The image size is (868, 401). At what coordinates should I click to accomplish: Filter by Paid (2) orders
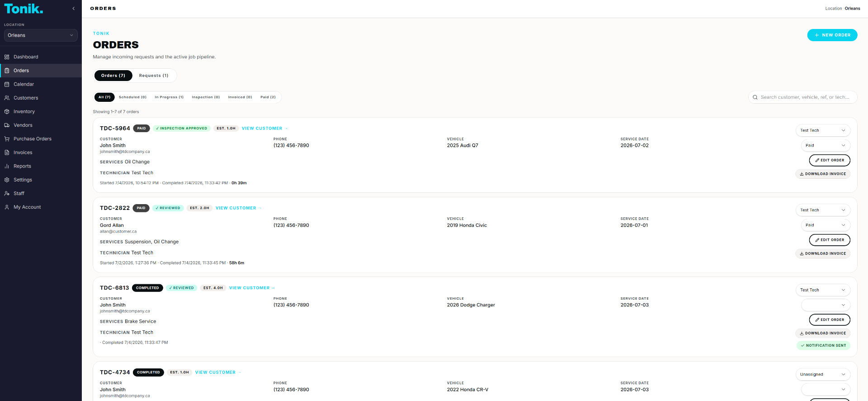(268, 97)
